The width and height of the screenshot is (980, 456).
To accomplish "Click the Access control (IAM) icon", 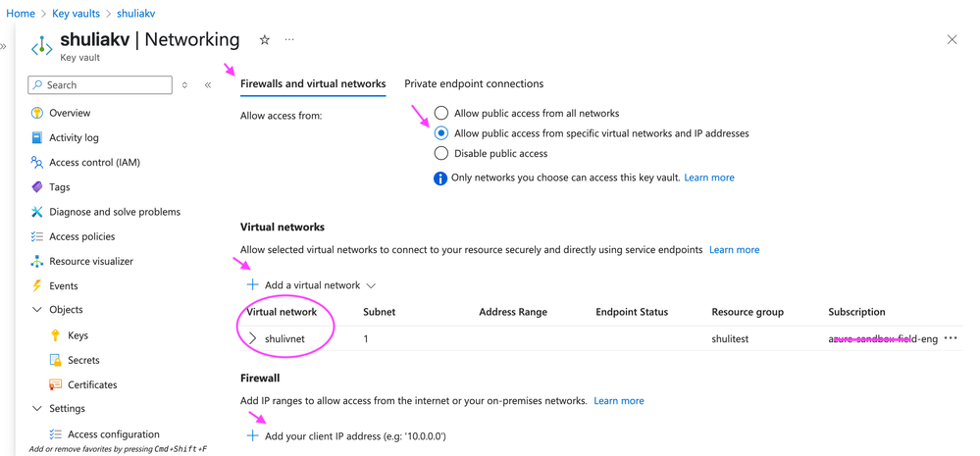I will [x=37, y=162].
